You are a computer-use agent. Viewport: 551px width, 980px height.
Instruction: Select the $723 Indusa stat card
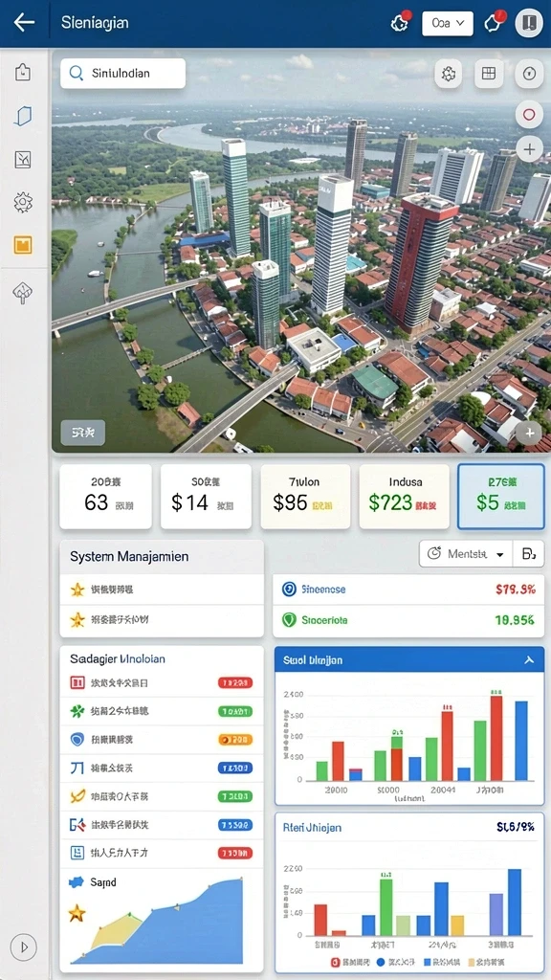405,497
